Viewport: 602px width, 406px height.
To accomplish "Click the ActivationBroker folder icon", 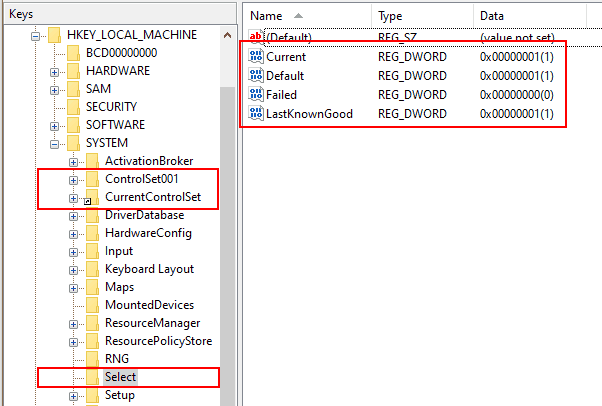I will pyautogui.click(x=93, y=161).
